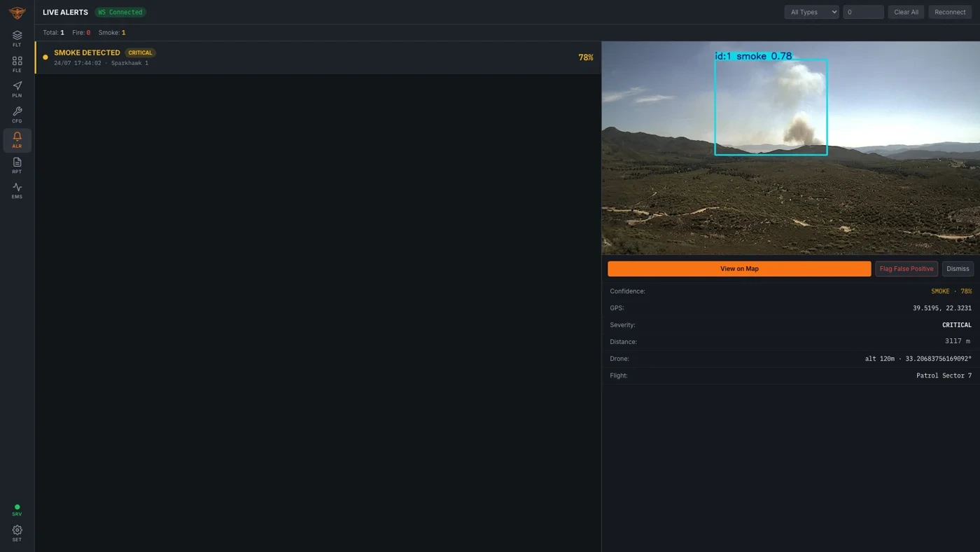Select the SMOKE DETECTED alert row
The height and width of the screenshot is (552, 980).
click(318, 57)
